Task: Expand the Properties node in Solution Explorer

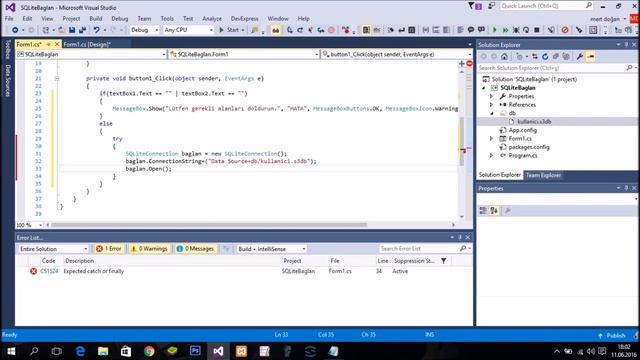Action: click(491, 96)
